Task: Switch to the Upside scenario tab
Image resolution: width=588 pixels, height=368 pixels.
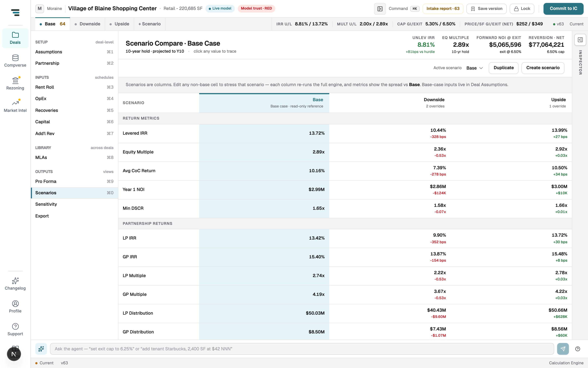Action: click(x=119, y=24)
